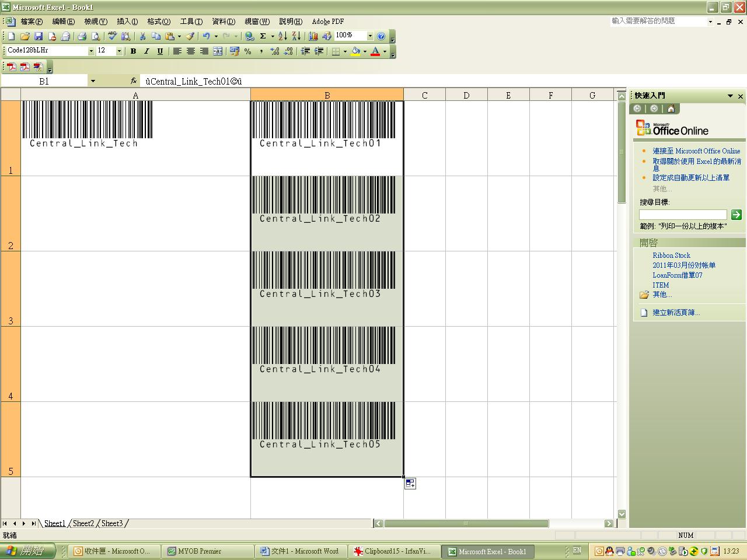This screenshot has height=560, width=747.
Task: Toggle left text alignment
Action: [177, 51]
